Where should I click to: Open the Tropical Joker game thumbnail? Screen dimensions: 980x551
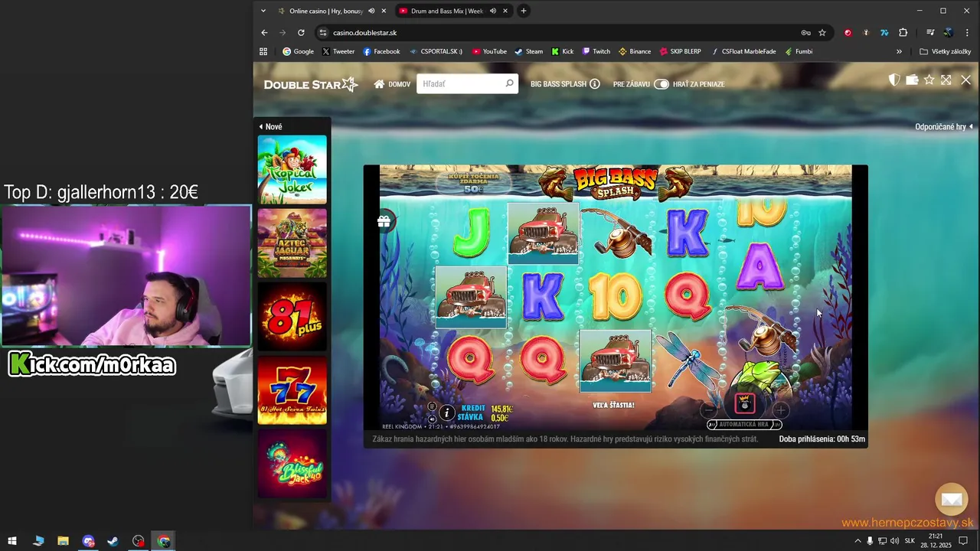pyautogui.click(x=292, y=169)
